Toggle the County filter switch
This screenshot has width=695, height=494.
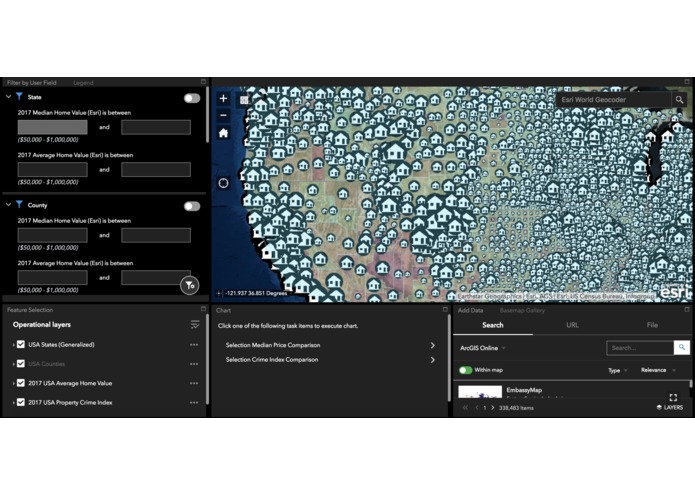coord(192,206)
